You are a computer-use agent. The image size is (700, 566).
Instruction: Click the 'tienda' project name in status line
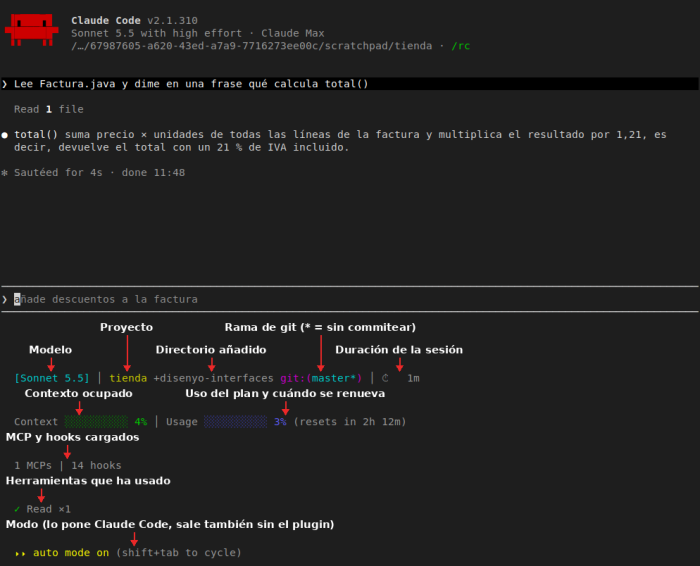point(128,378)
